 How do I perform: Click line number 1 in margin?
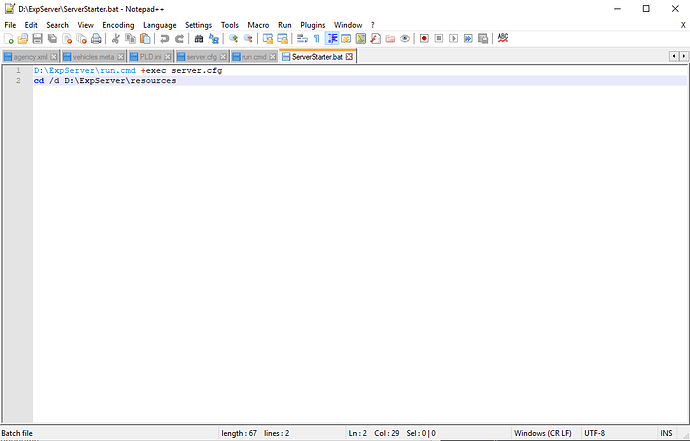(18, 70)
